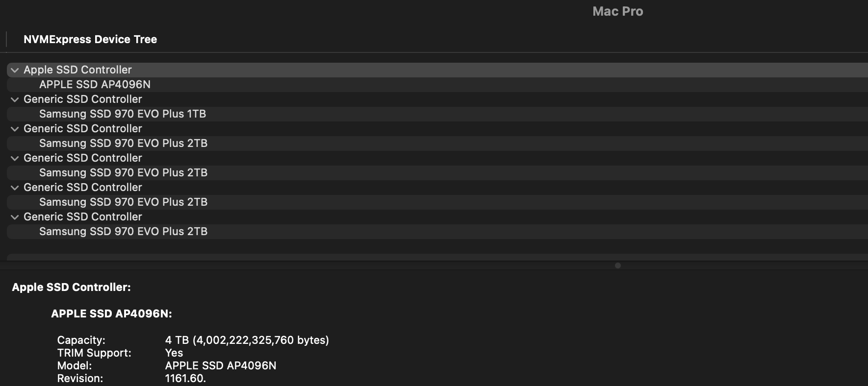
Task: Collapse the last Generic SSD Controller chevron
Action: tap(15, 217)
